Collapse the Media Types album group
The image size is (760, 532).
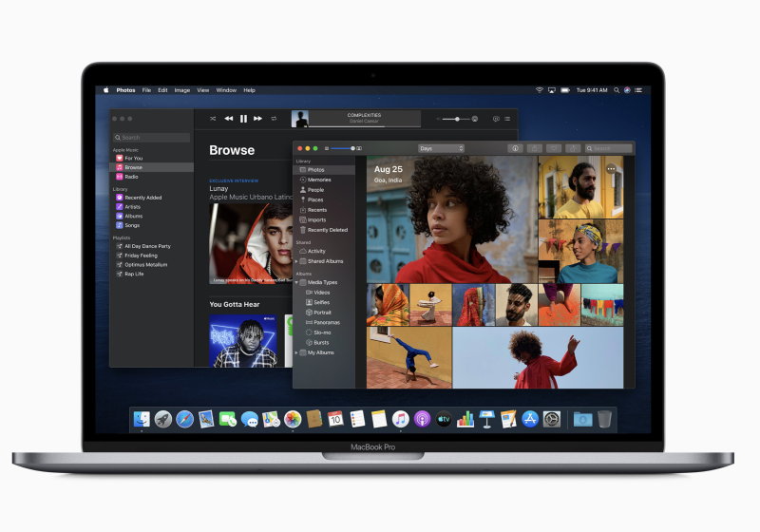pos(297,282)
